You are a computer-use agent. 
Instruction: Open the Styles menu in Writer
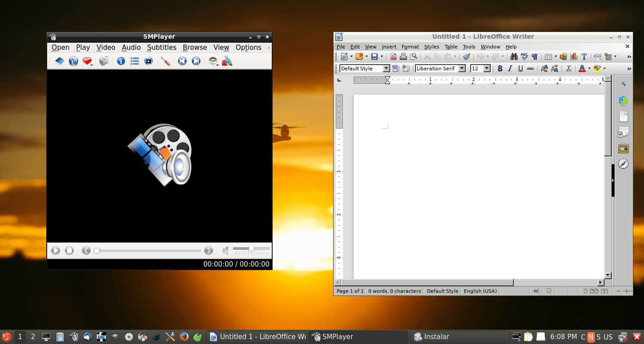click(431, 47)
